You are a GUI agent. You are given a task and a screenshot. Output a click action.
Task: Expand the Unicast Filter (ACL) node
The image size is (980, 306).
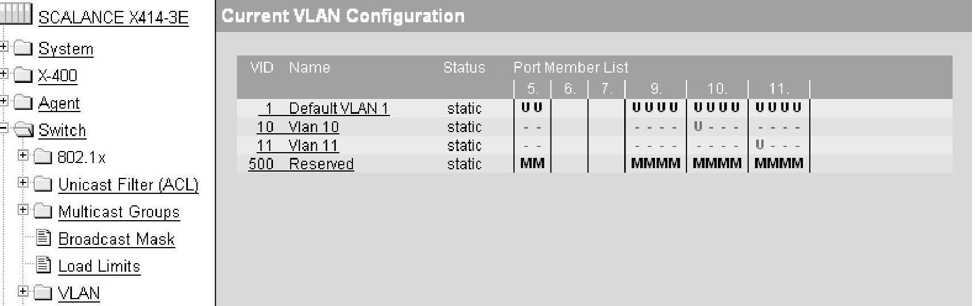(23, 182)
